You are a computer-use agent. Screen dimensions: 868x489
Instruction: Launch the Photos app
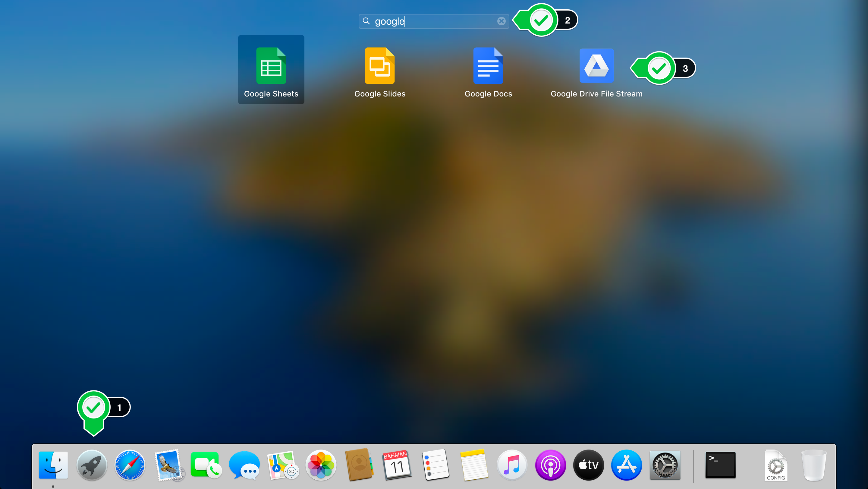click(321, 465)
